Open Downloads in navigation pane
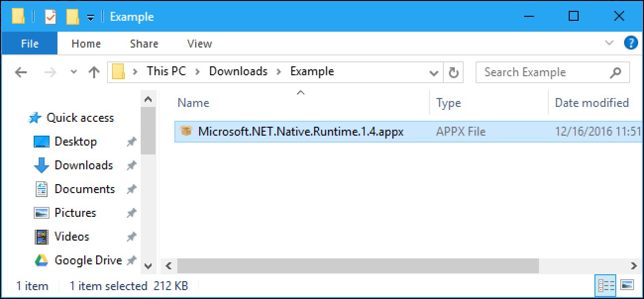 click(x=84, y=165)
